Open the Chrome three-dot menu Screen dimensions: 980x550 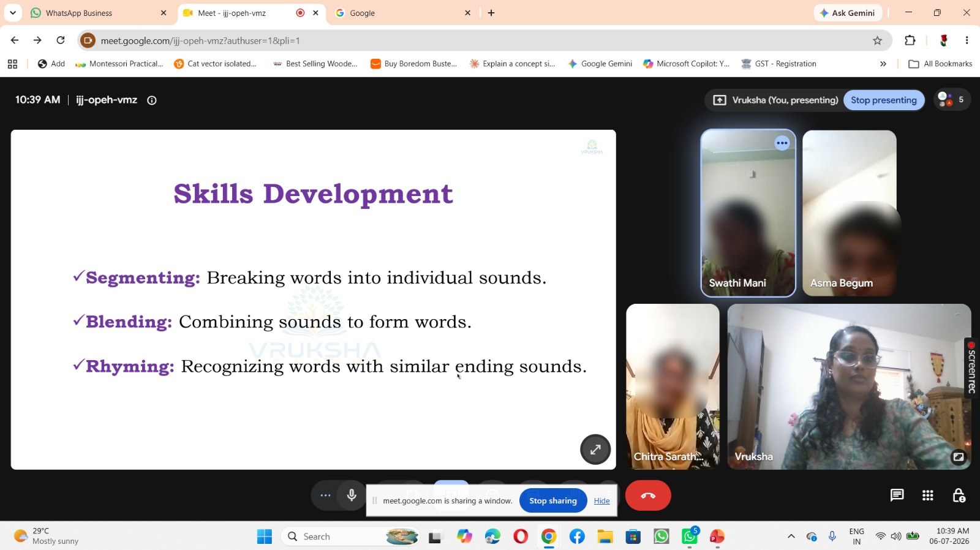[967, 40]
